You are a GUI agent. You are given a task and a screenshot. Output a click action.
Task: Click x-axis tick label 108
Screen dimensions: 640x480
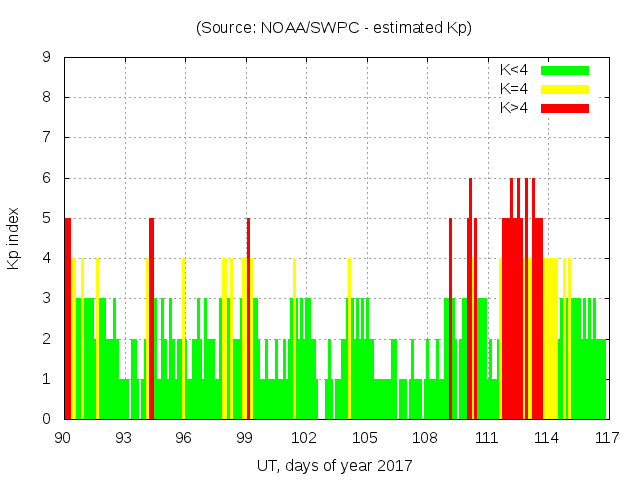click(x=425, y=437)
